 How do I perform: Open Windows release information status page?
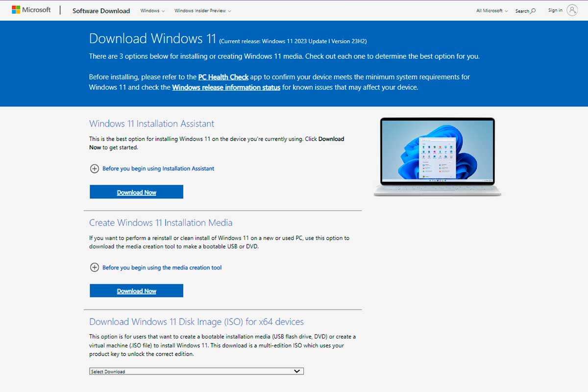click(x=226, y=87)
